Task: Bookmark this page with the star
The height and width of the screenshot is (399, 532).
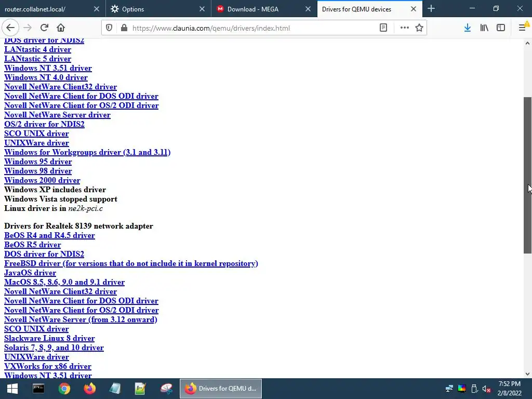Action: coord(419,28)
